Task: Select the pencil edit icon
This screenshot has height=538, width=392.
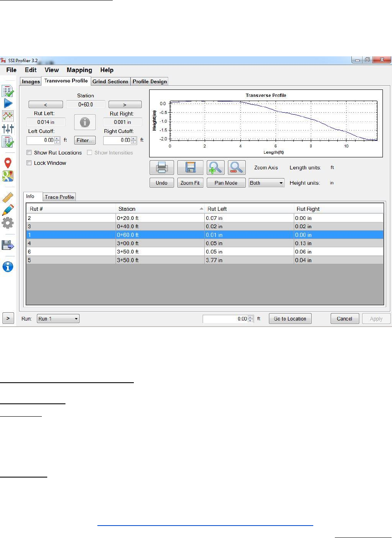Action: (8, 210)
